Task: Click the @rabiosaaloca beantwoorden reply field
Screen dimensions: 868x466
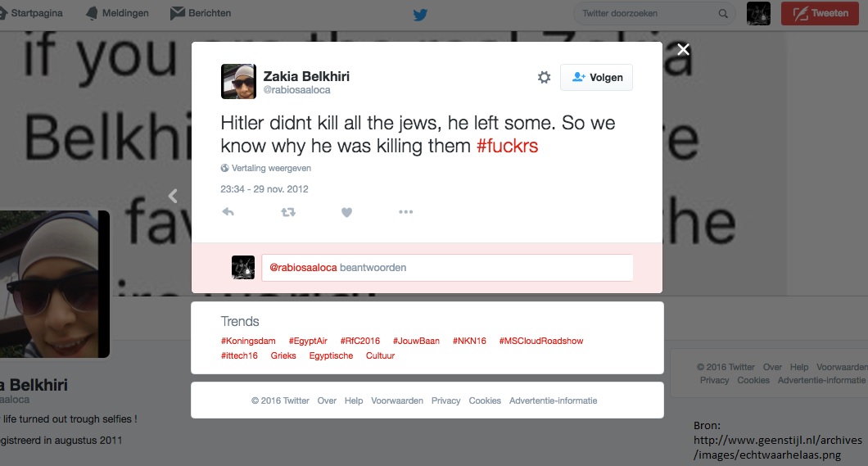Action: click(447, 268)
